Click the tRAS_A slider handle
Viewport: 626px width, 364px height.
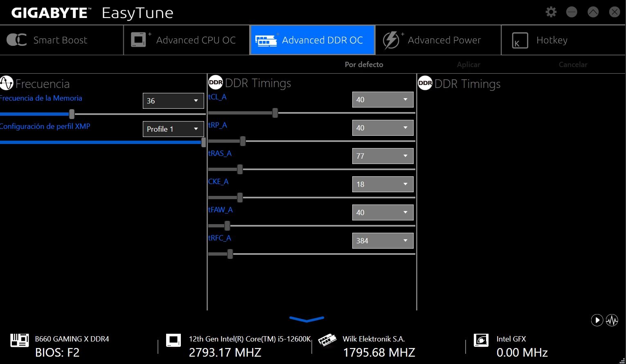click(x=240, y=169)
